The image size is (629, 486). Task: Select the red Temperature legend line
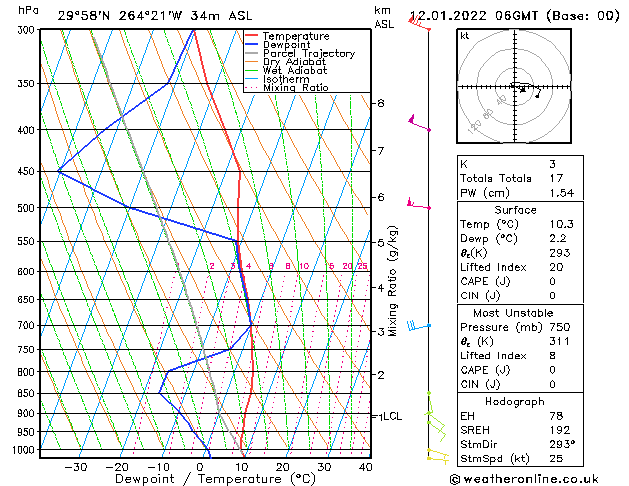click(x=251, y=36)
